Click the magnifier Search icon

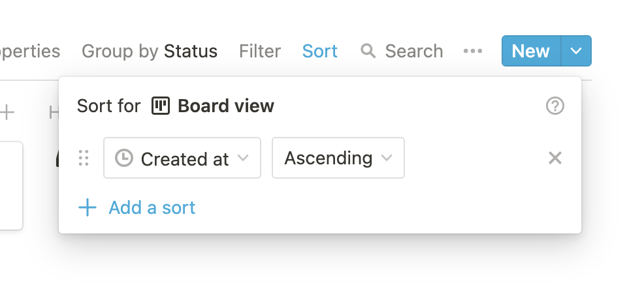pyautogui.click(x=368, y=51)
